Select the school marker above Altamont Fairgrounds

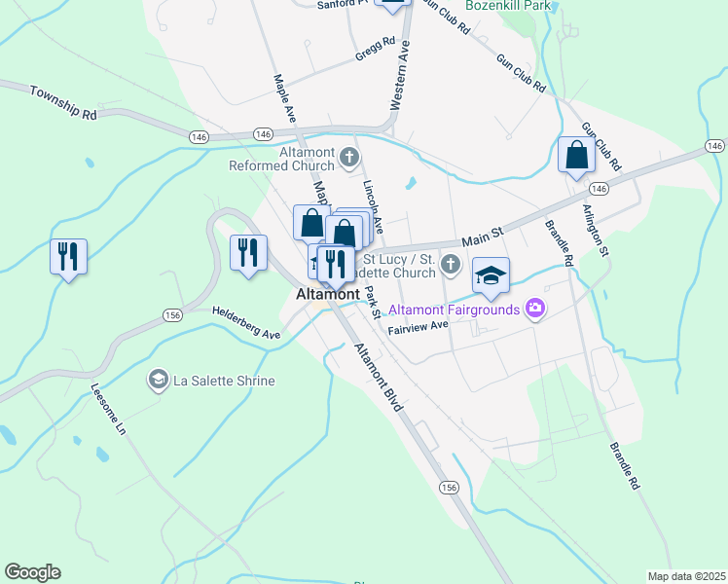coord(491,277)
